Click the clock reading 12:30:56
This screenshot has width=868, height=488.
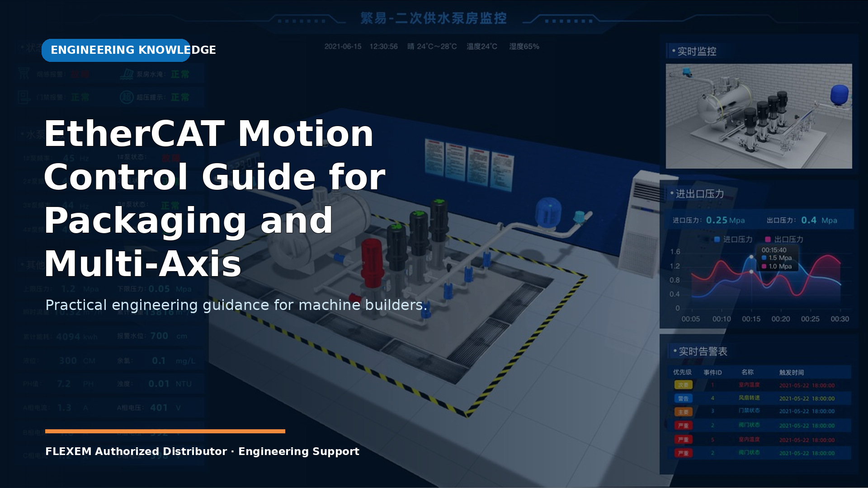click(383, 47)
